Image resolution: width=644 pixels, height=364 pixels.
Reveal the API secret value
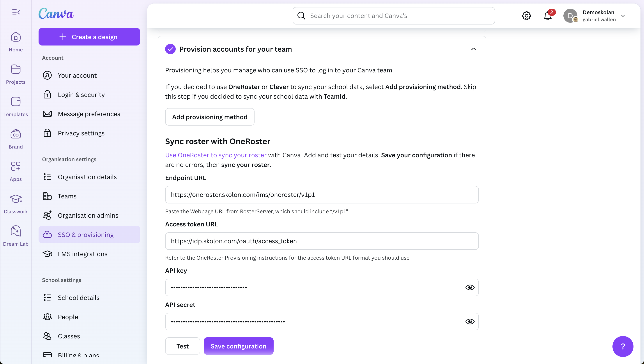470,322
